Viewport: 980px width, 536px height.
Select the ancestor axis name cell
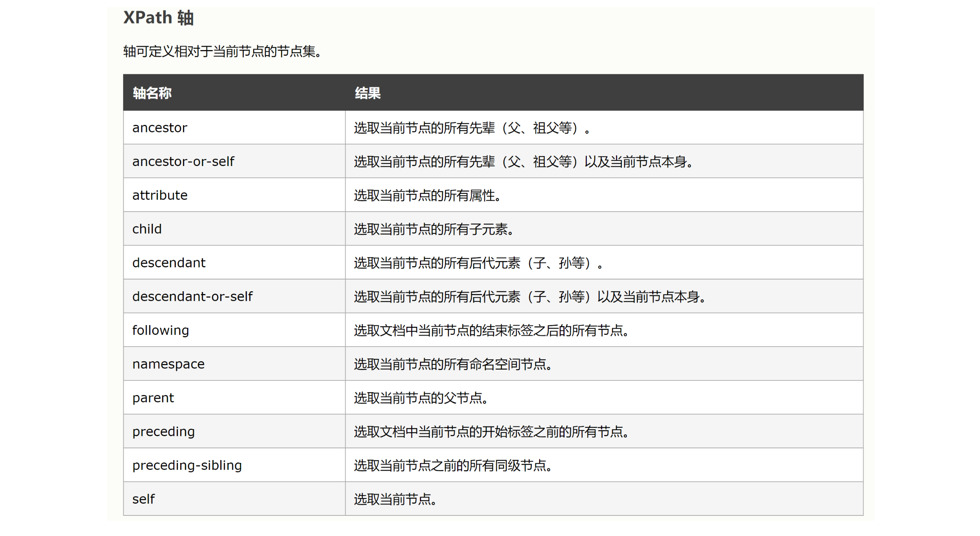pos(160,128)
